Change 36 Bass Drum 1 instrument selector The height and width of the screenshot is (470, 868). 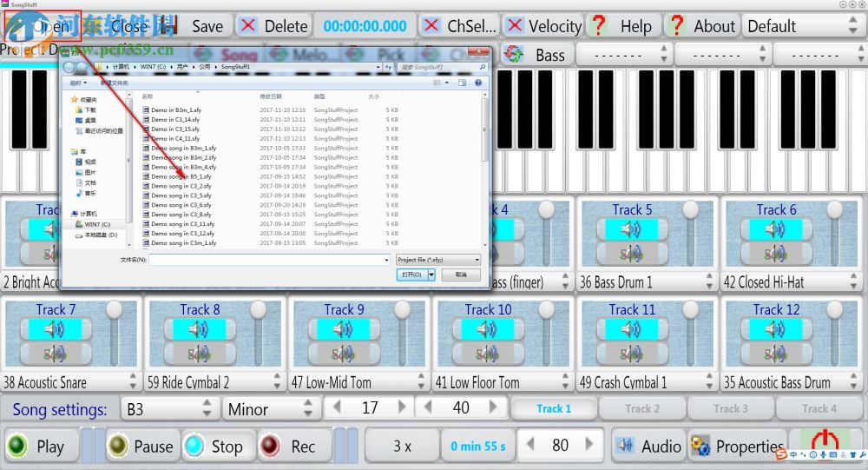[647, 281]
